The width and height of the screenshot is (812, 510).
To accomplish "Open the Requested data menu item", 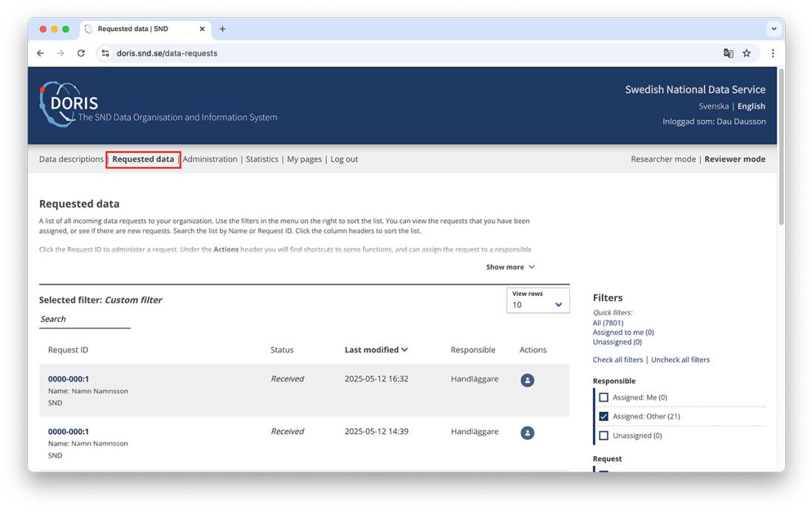I will click(x=143, y=159).
